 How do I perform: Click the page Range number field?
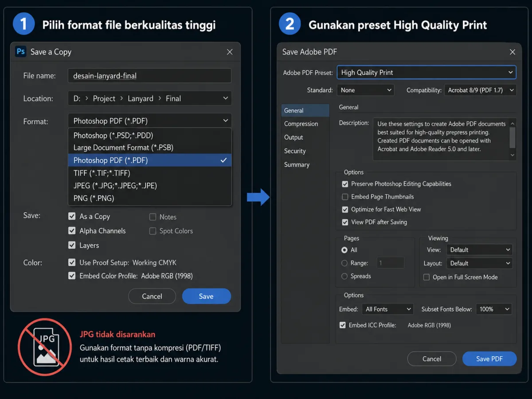point(391,263)
